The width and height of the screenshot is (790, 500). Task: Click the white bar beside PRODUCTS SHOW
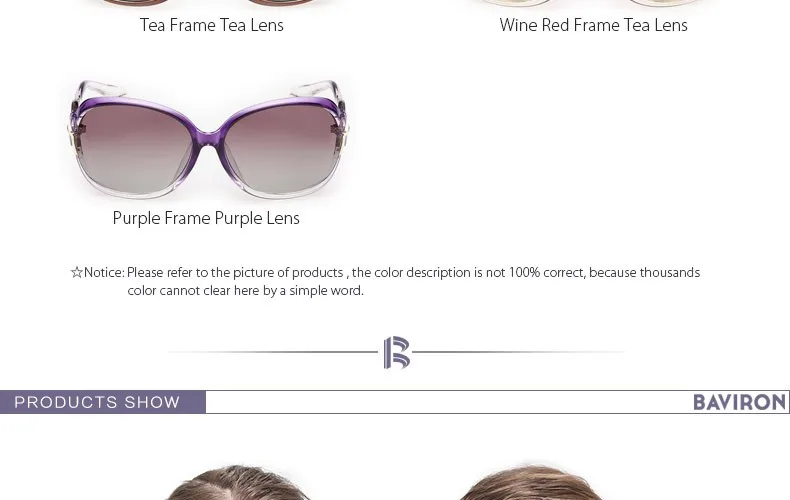coord(448,402)
